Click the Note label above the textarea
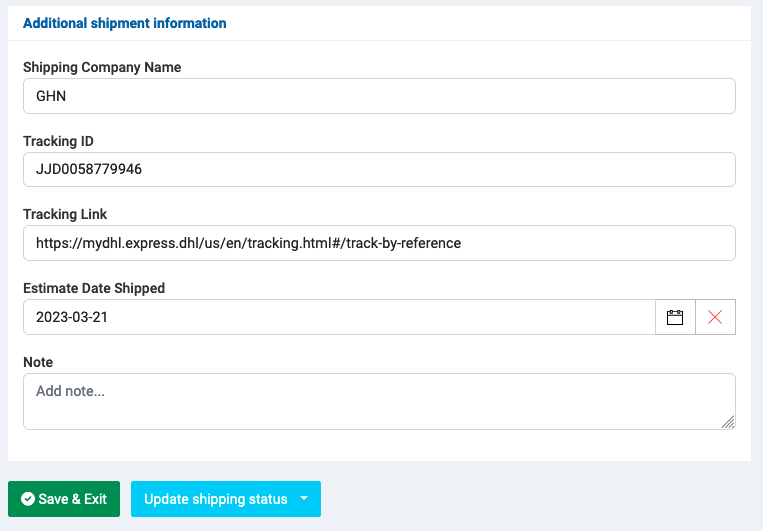 point(38,362)
